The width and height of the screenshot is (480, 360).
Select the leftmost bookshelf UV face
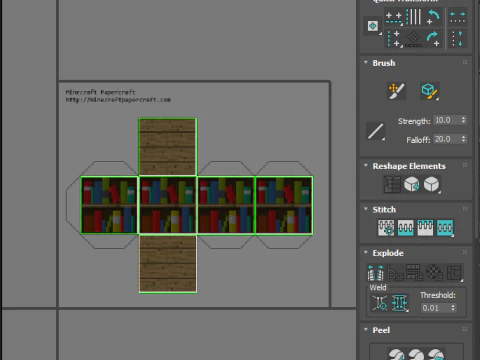[x=110, y=205]
